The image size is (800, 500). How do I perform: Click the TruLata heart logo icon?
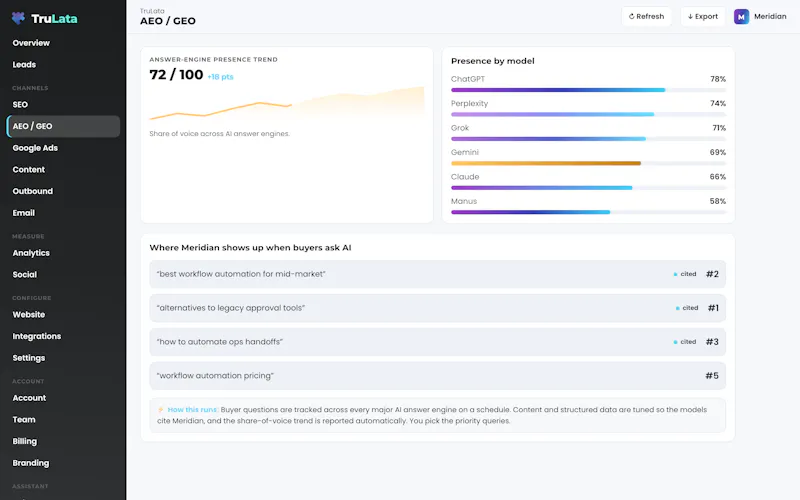pos(18,18)
